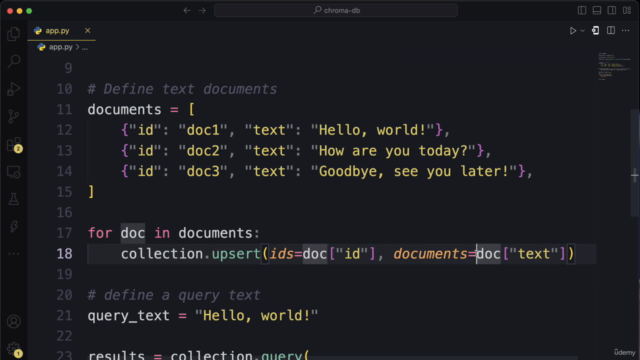Open Accounts menu

click(x=13, y=322)
